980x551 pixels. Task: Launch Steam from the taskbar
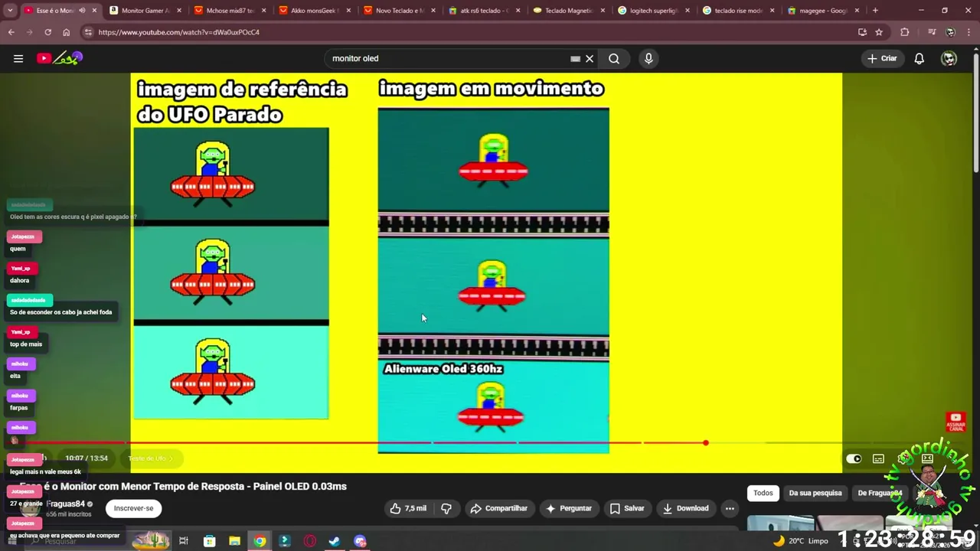point(335,541)
